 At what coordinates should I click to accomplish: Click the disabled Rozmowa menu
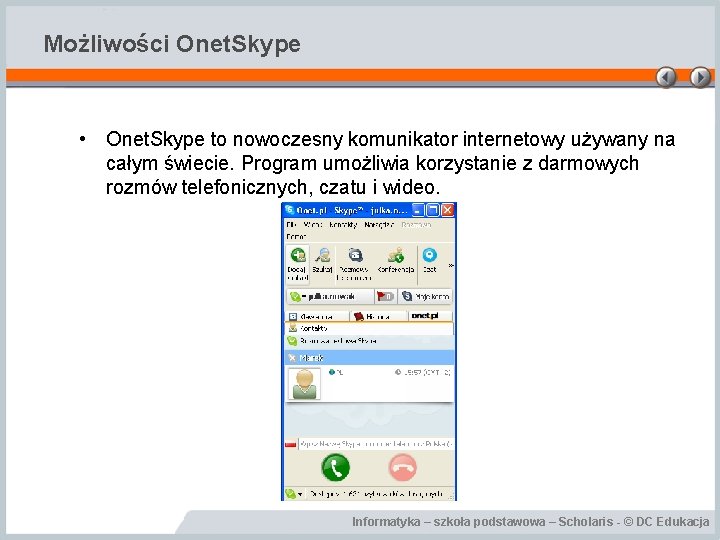[416, 225]
